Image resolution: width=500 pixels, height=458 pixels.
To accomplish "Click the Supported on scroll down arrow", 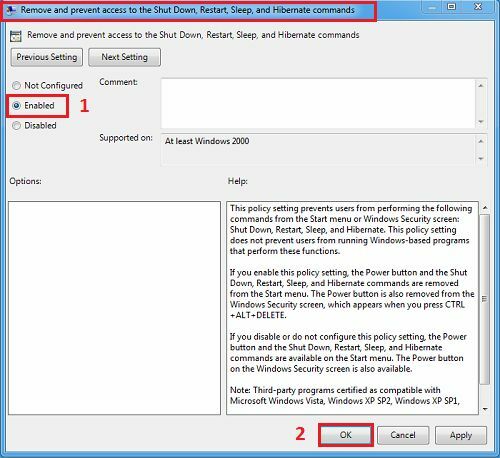I will click(x=481, y=159).
